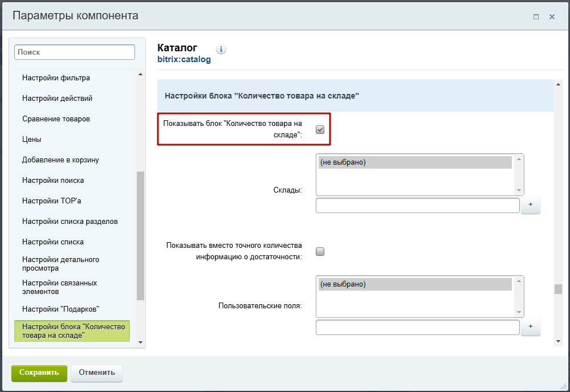Maximize the component parameters dialog
Image resolution: width=570 pixels, height=392 pixels.
536,17
